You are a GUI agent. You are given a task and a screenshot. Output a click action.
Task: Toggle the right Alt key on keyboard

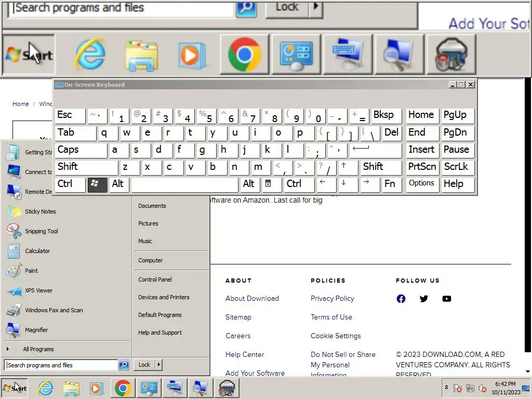[250, 184]
